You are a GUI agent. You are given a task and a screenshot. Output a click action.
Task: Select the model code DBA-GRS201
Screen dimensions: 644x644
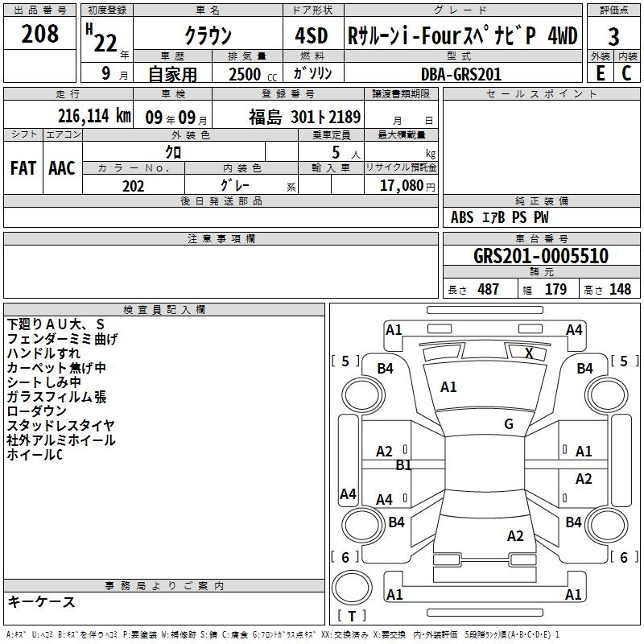pyautogui.click(x=460, y=74)
